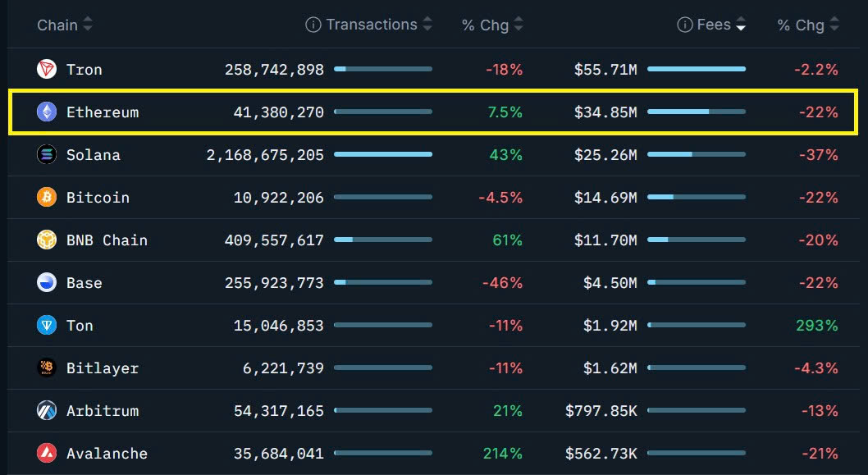Select the Bitcoin logo

(45, 197)
